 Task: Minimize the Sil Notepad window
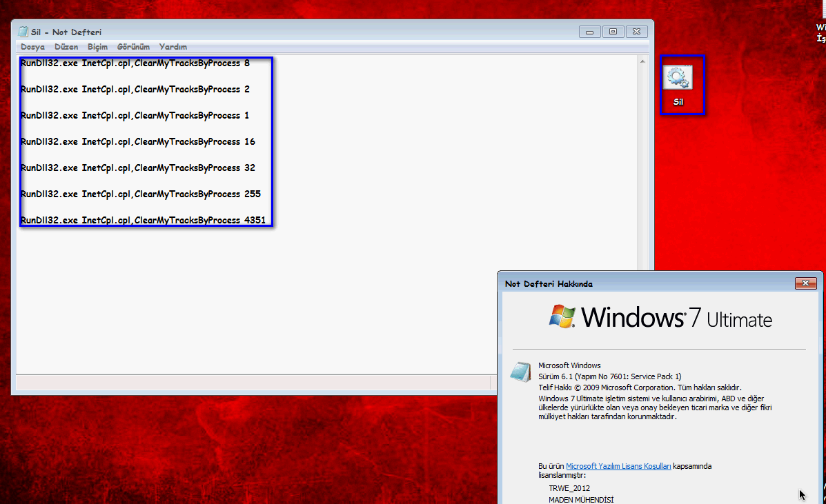[589, 32]
